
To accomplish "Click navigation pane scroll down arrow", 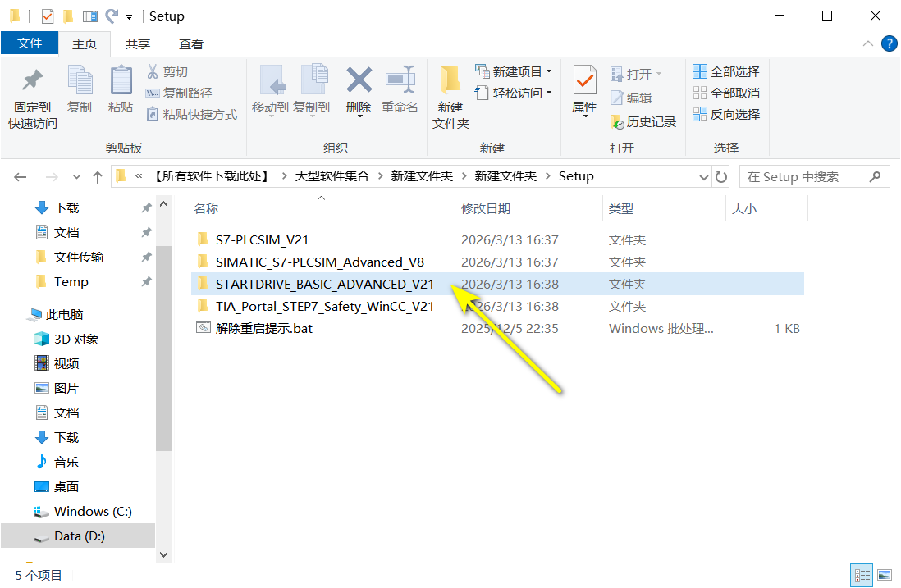I will click(164, 554).
